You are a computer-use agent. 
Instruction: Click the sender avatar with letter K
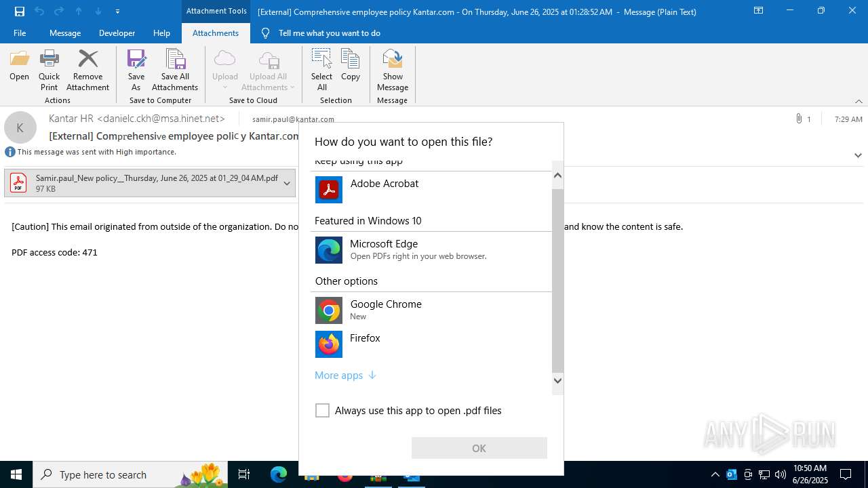[x=20, y=127]
